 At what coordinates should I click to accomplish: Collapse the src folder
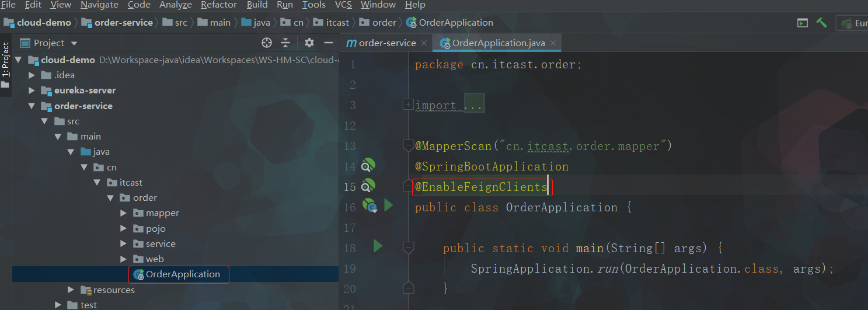click(x=45, y=121)
